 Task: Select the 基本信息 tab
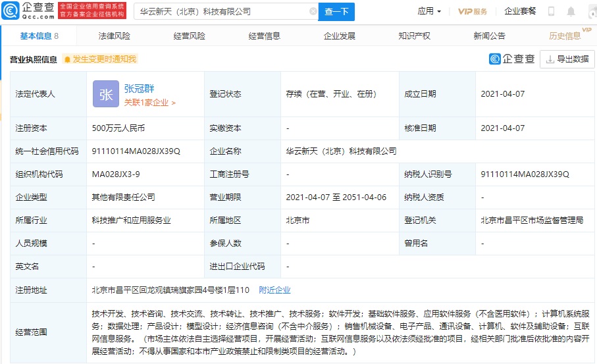(x=39, y=36)
